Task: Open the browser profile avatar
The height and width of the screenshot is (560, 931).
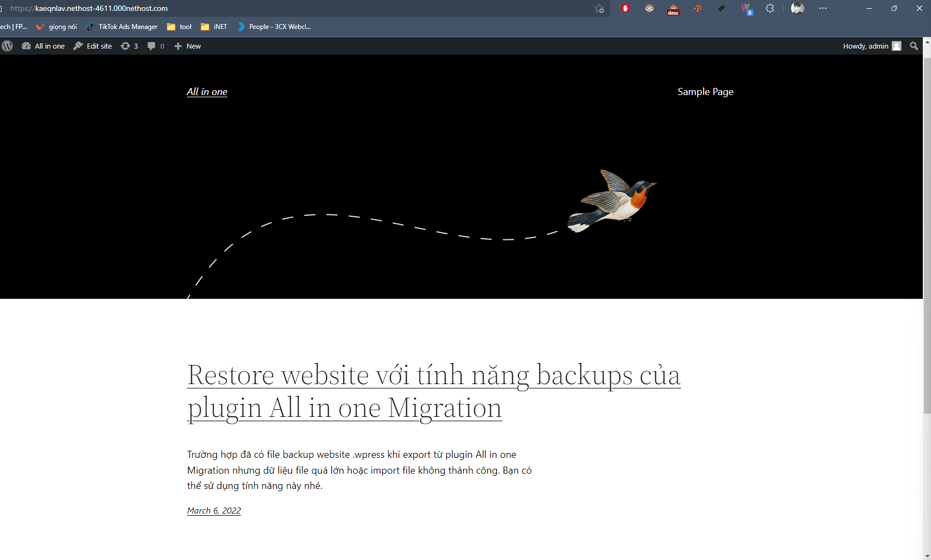Action: coord(798,8)
